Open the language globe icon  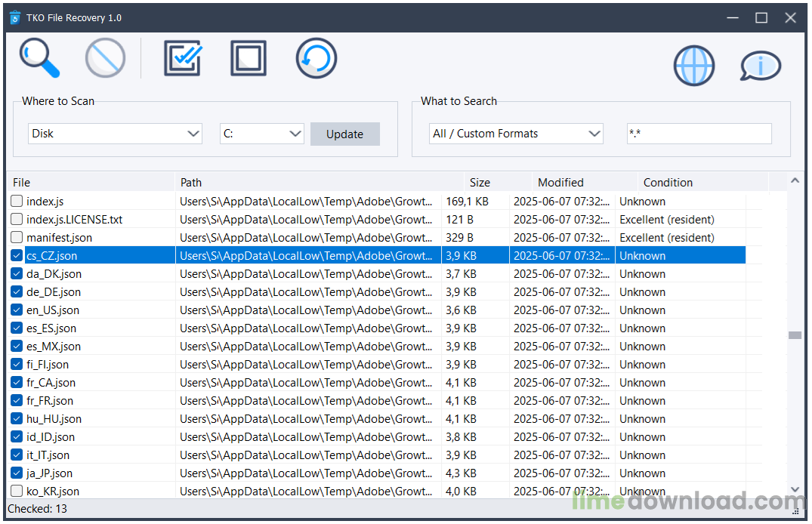[x=694, y=66]
